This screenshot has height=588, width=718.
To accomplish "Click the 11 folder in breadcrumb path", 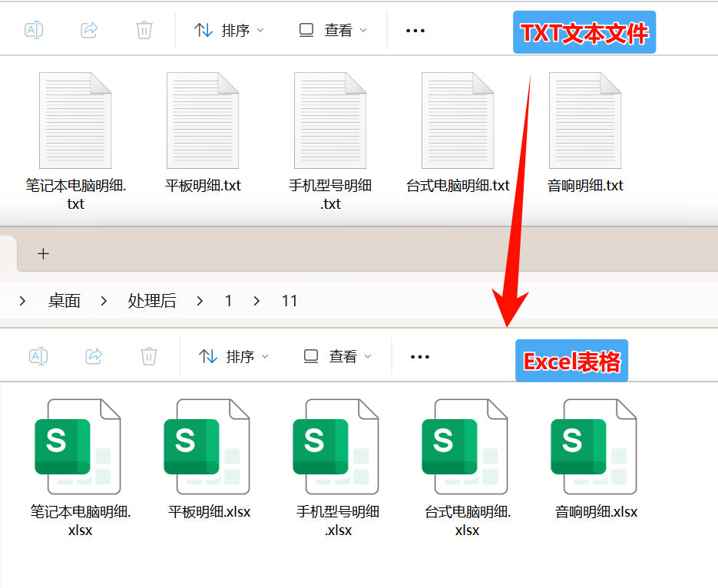I will click(x=290, y=300).
